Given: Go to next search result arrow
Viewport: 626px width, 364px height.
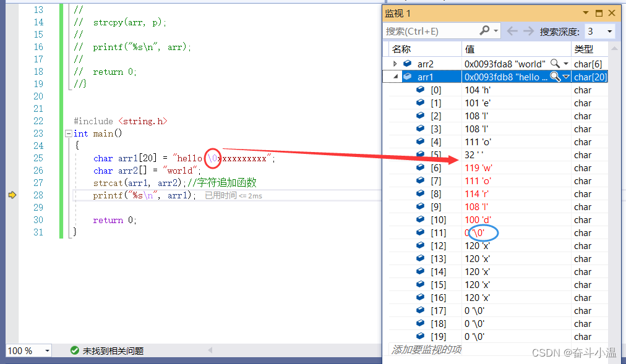Looking at the screenshot, I should tap(529, 31).
